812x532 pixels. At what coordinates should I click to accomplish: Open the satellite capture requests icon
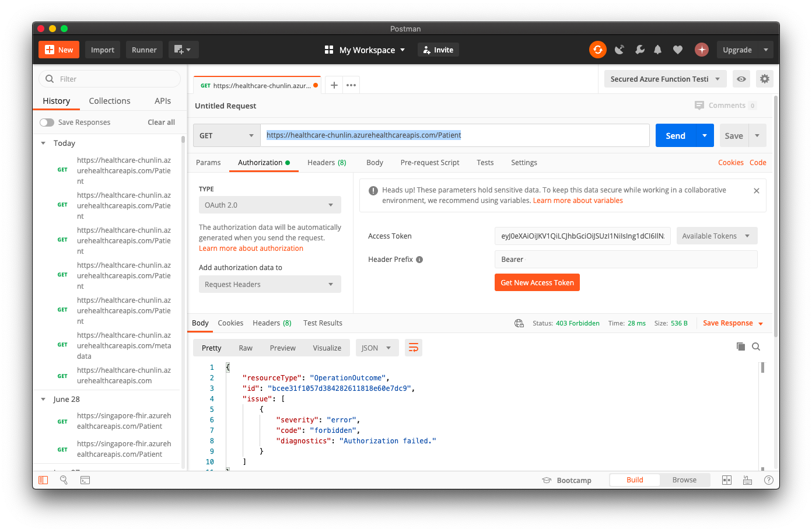pos(619,50)
